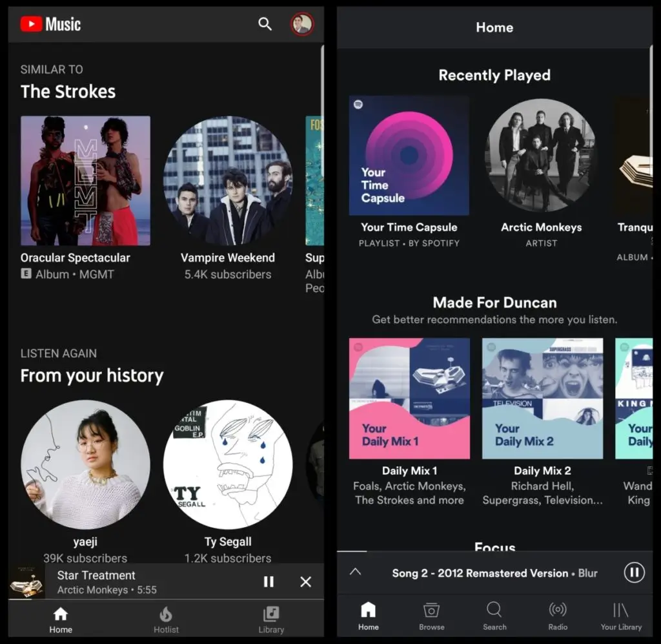
Task: Select Spotify Home tab
Action: point(368,616)
